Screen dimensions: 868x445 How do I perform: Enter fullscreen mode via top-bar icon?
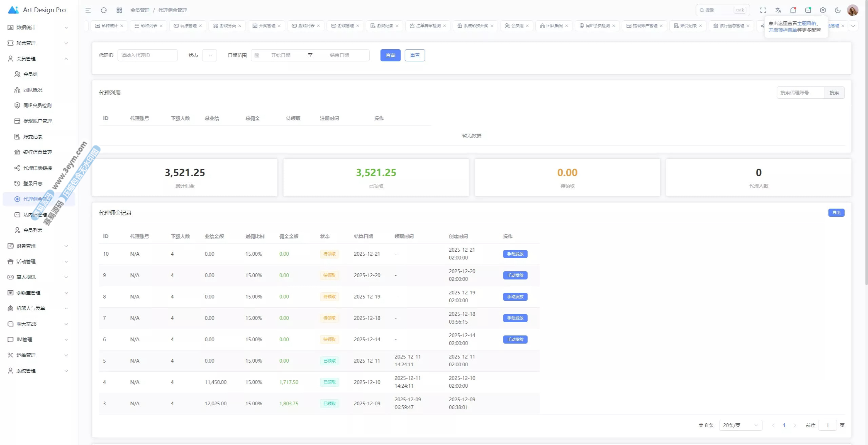click(763, 10)
